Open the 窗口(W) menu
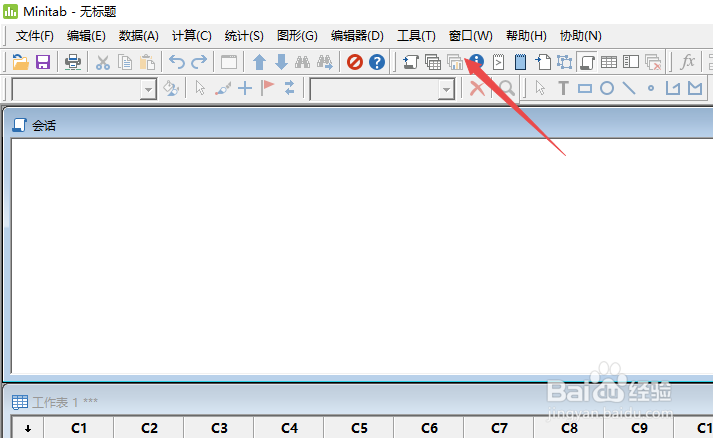Image resolution: width=713 pixels, height=438 pixels. pyautogui.click(x=470, y=35)
